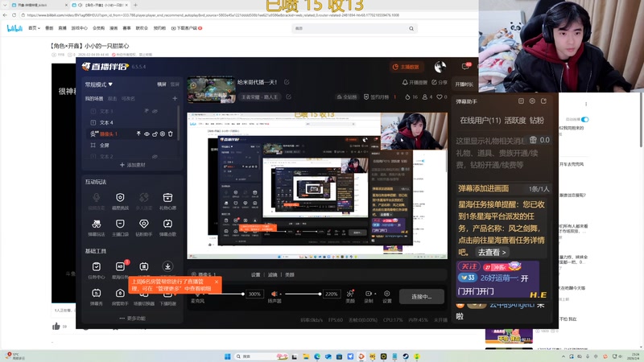
Task: Open the 礼物心愿 gift wish tool
Action: pos(167,201)
